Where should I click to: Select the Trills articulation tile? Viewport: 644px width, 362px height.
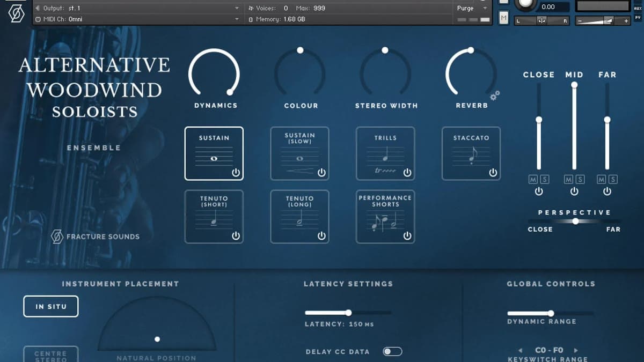click(385, 153)
